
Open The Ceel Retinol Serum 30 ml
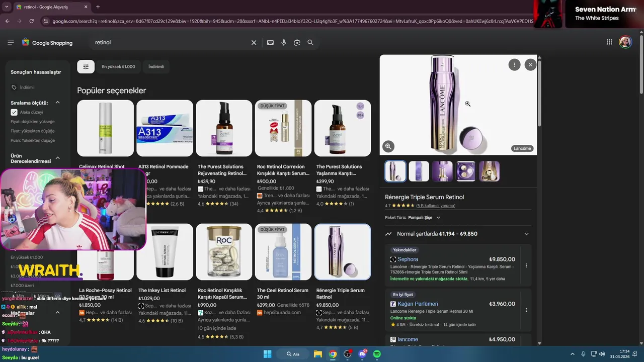(x=283, y=270)
